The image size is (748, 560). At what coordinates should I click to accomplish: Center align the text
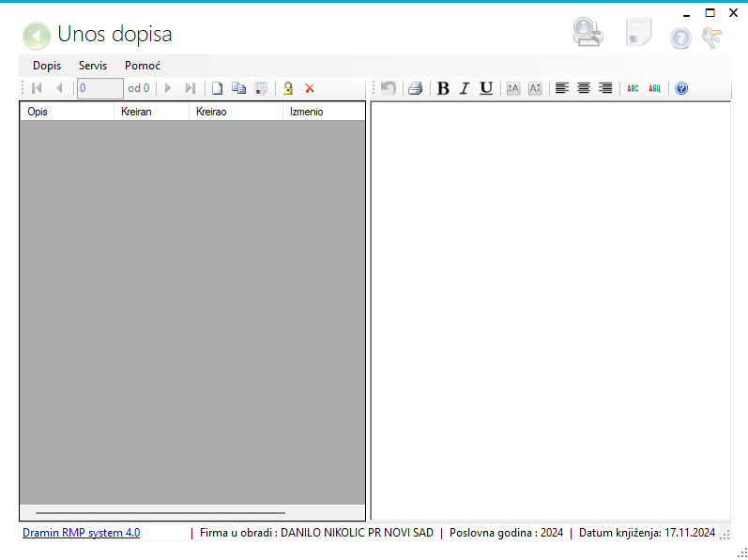coord(583,88)
